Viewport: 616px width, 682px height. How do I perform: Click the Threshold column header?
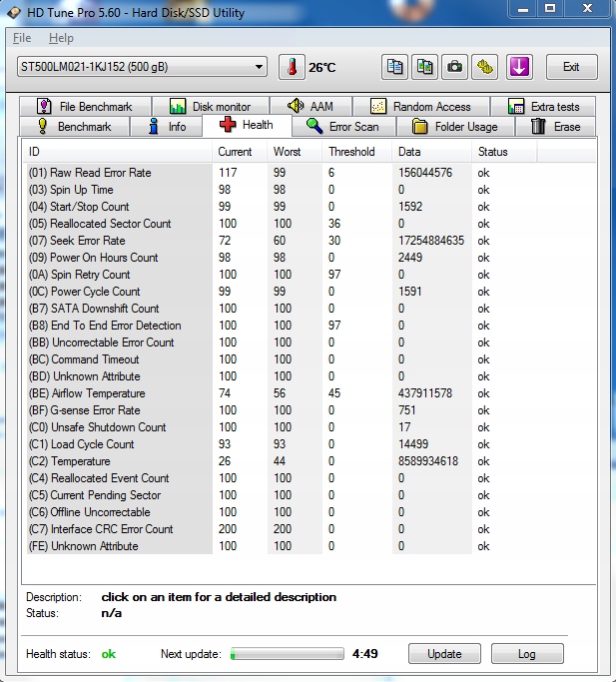pos(356,152)
